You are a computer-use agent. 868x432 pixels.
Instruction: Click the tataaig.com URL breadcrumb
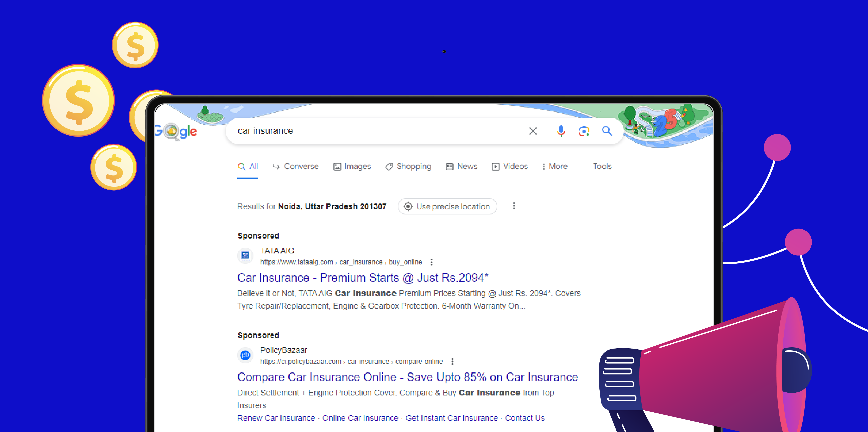coord(341,262)
